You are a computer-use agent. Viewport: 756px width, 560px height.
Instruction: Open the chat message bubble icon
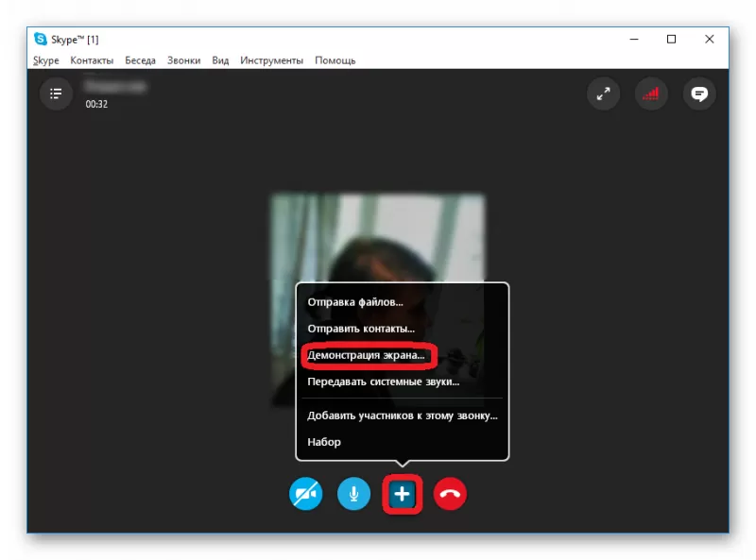tap(699, 93)
